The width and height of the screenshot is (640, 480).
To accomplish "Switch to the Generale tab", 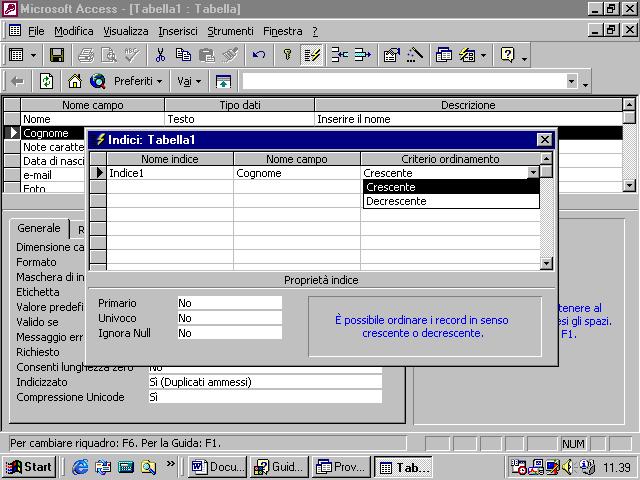I will coord(39,228).
